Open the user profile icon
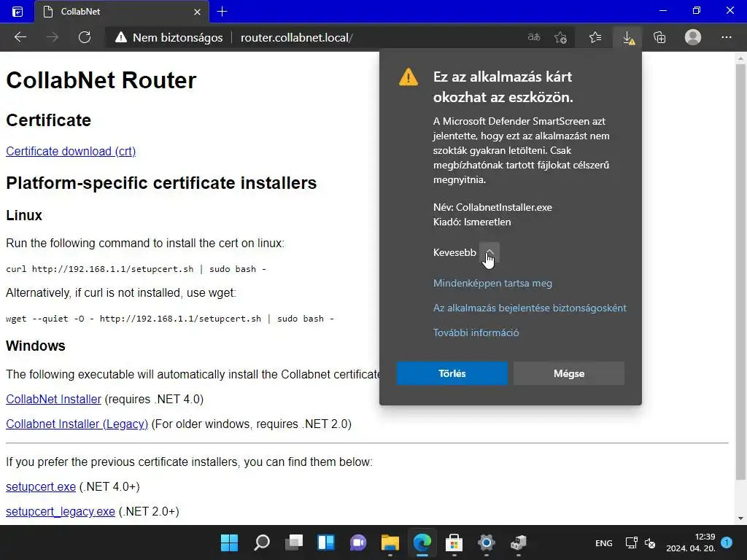Image resolution: width=747 pixels, height=560 pixels. click(x=693, y=37)
